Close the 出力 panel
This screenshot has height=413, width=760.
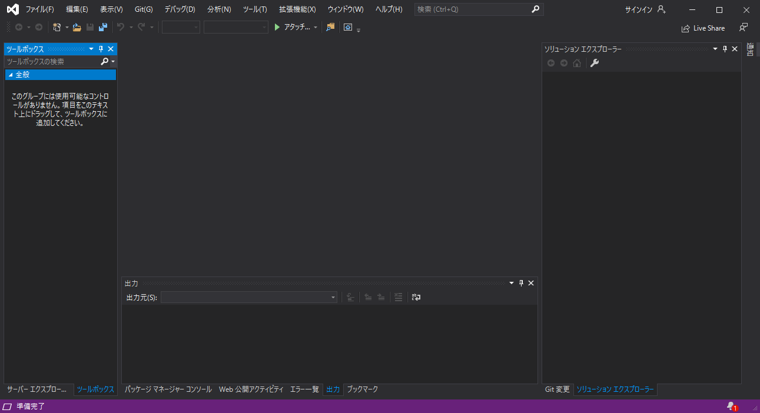[531, 283]
